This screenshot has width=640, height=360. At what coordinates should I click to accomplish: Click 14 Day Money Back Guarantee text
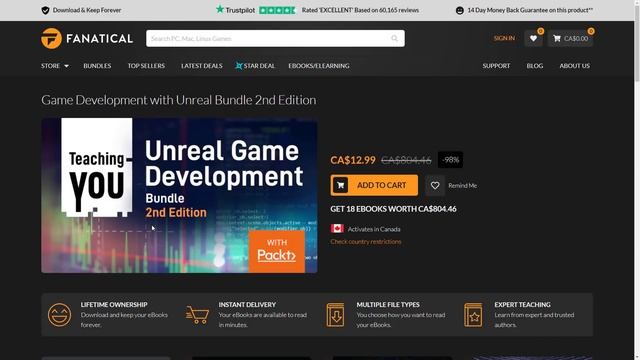coord(530,10)
